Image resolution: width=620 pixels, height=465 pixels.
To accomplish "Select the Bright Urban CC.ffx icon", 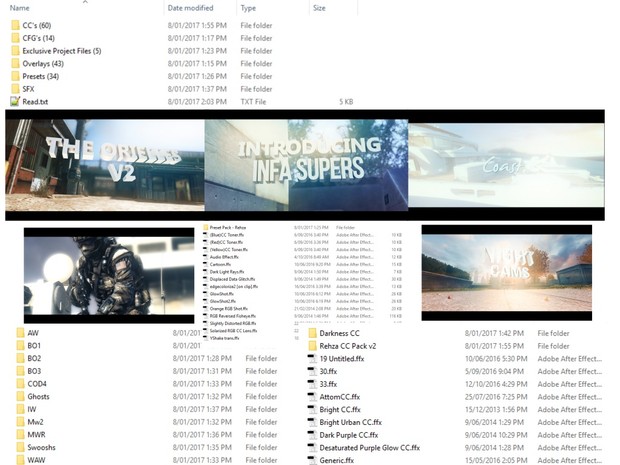I will click(312, 422).
